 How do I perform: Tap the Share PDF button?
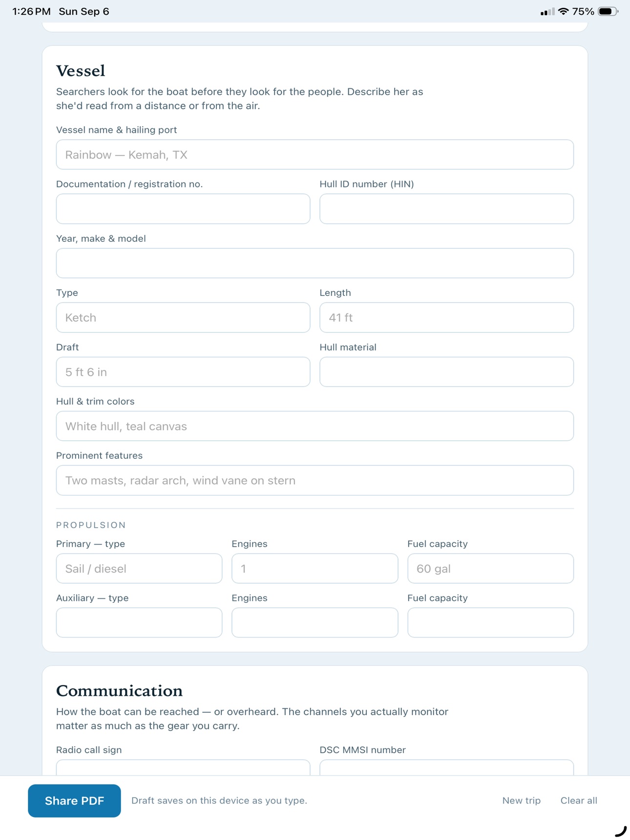74,800
